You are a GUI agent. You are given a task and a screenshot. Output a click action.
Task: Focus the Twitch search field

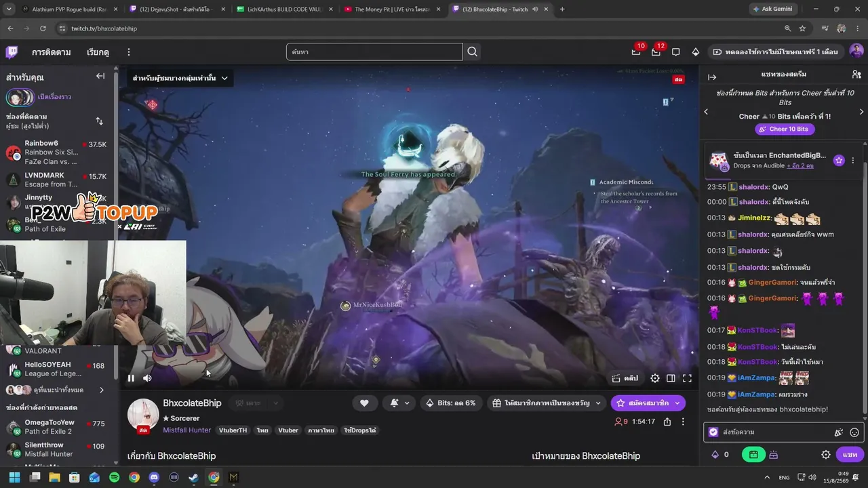pos(374,52)
